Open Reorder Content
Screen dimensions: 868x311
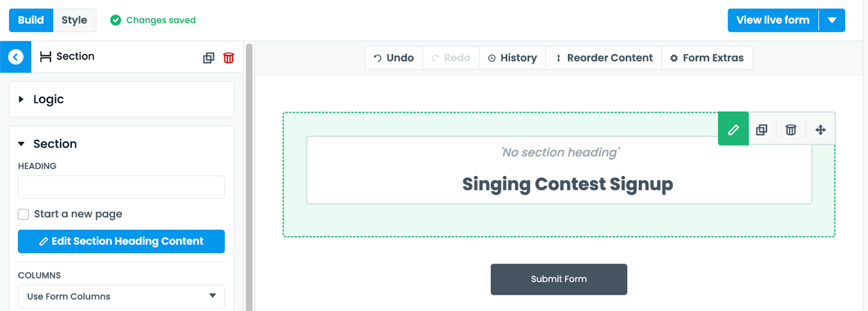tap(604, 58)
